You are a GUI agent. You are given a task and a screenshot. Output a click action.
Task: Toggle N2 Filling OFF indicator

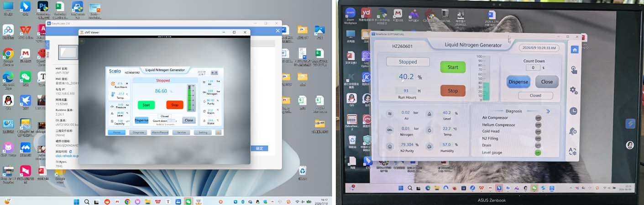coord(538,138)
